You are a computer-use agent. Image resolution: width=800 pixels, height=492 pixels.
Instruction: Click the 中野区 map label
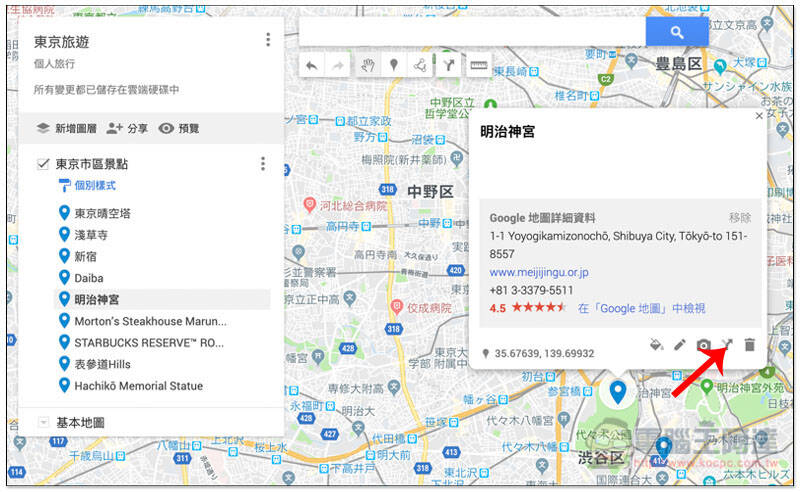430,192
